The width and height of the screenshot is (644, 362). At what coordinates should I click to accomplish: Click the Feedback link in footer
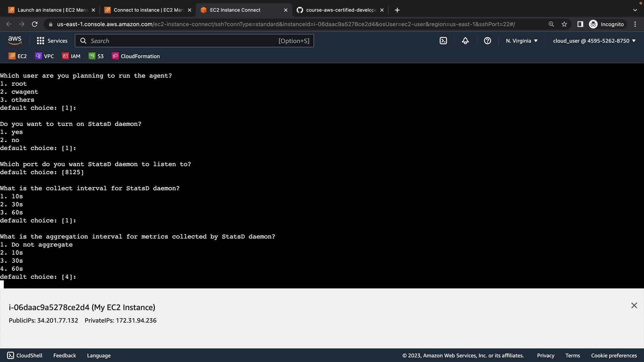[x=64, y=356]
